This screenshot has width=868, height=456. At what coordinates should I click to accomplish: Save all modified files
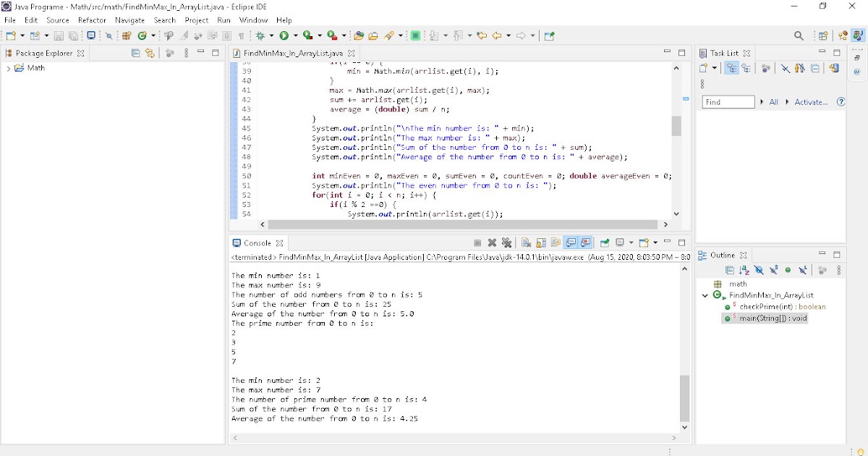(x=72, y=34)
